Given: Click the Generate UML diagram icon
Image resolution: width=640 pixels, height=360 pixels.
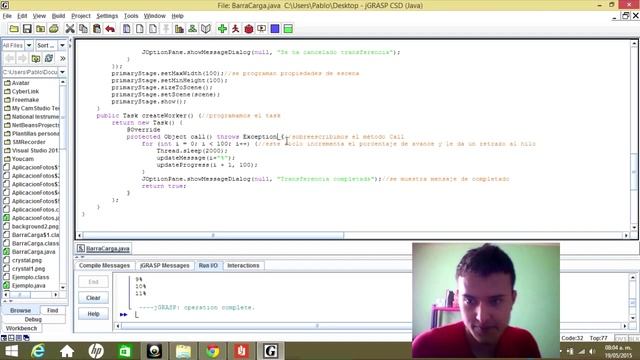Looking at the screenshot, I should point(192,29).
